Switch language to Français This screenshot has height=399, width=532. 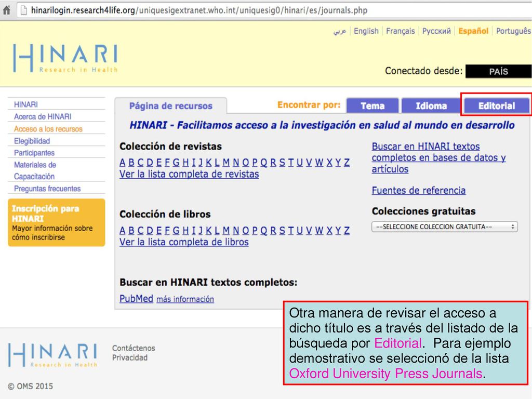pos(401,31)
